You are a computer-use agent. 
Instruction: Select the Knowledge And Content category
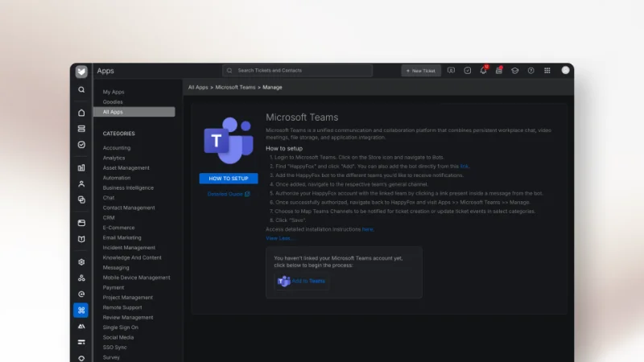pos(132,257)
